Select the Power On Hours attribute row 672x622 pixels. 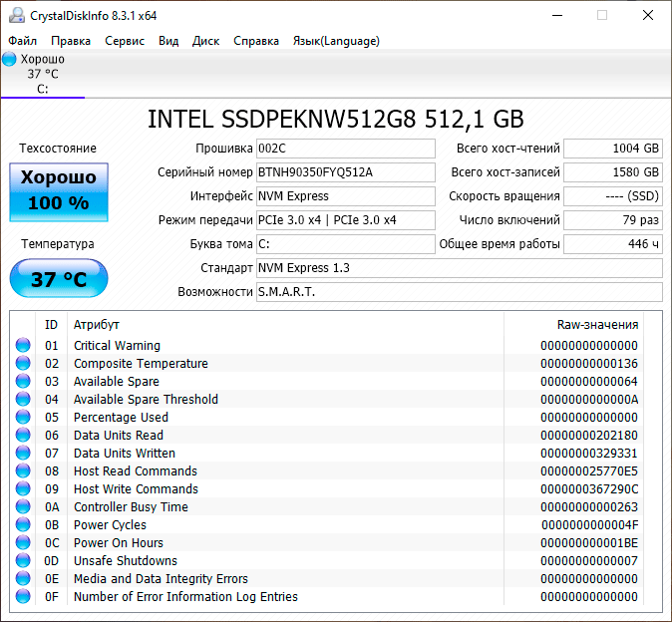[119, 543]
